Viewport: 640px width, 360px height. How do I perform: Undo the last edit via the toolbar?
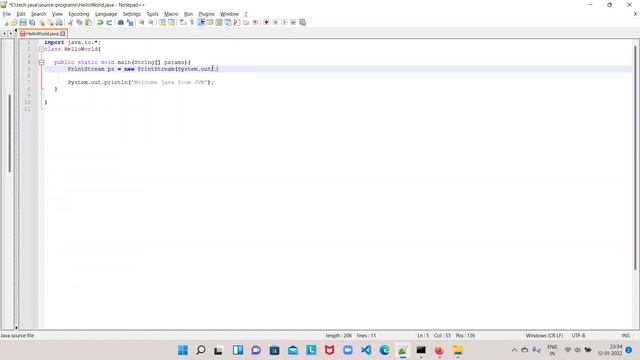(x=100, y=22)
